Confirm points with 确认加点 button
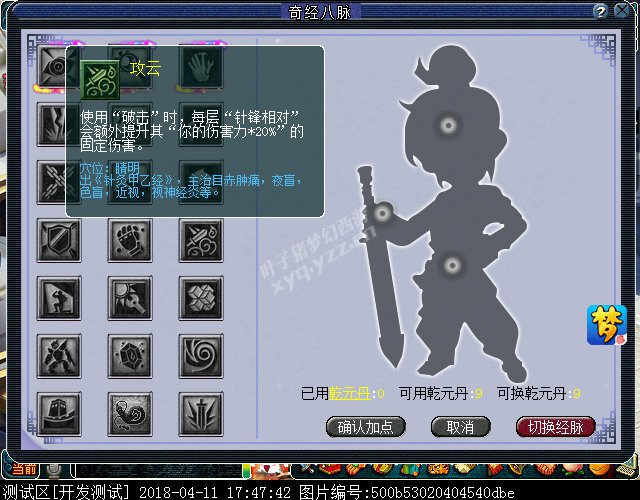 [x=366, y=427]
